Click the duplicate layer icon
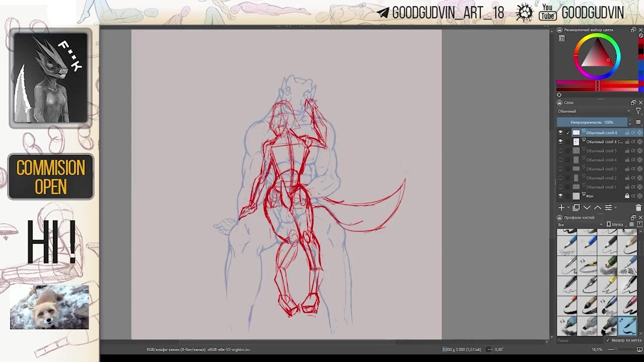Image resolution: width=644 pixels, height=362 pixels. point(576,208)
